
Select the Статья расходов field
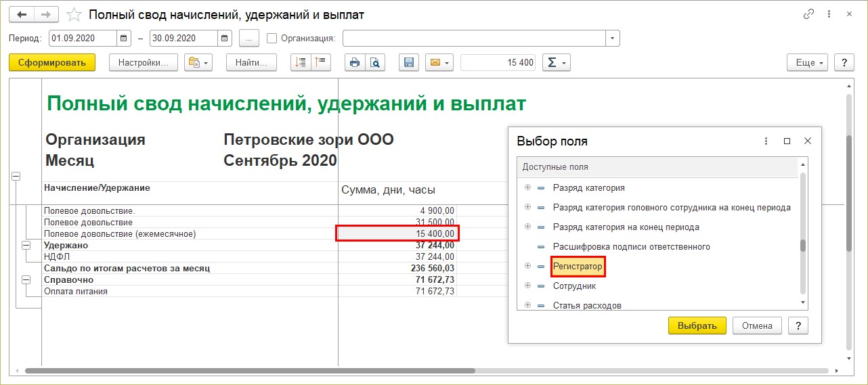(587, 305)
